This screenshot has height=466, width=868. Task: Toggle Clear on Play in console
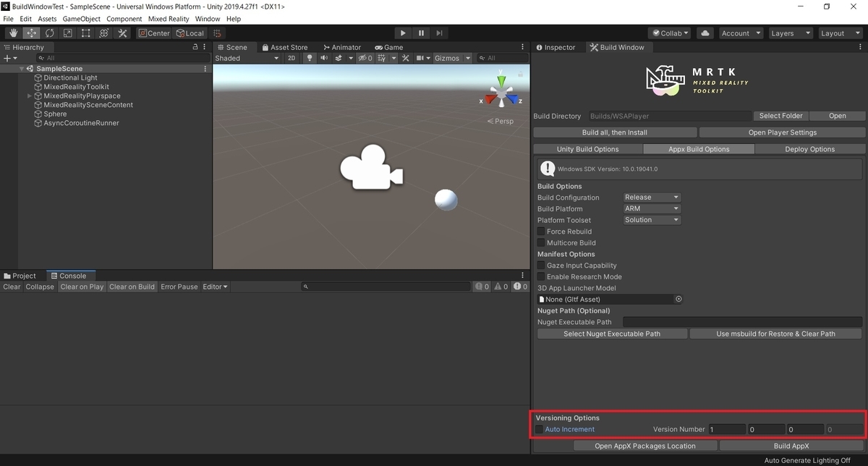(x=82, y=287)
